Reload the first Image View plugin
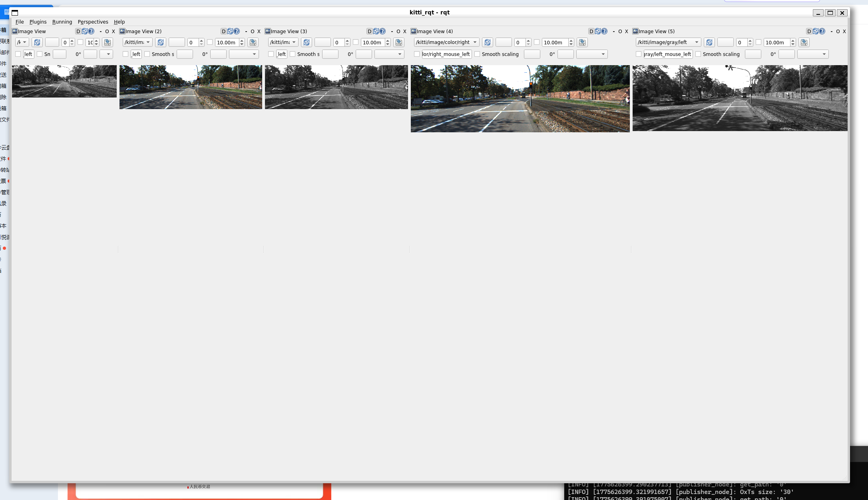 pos(85,31)
